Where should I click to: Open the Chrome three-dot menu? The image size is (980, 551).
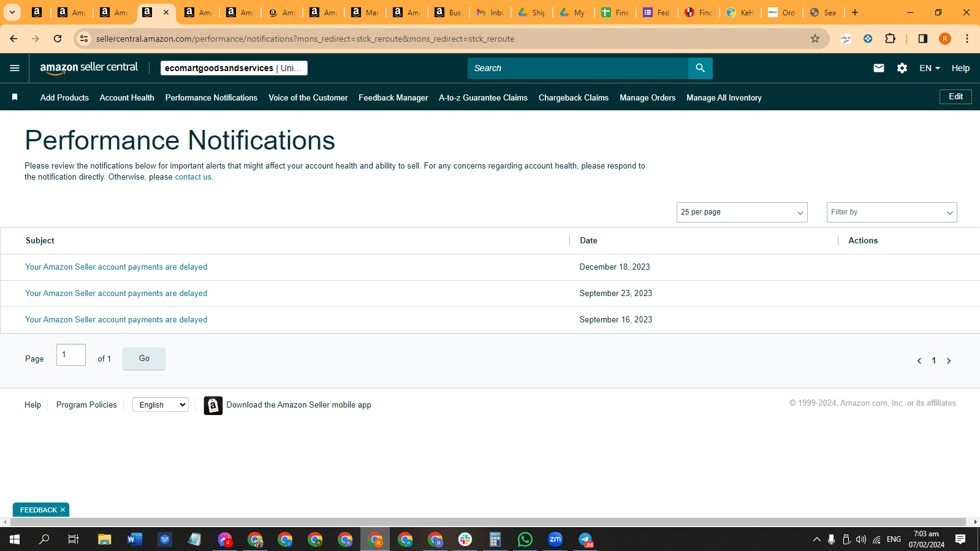pyautogui.click(x=967, y=39)
